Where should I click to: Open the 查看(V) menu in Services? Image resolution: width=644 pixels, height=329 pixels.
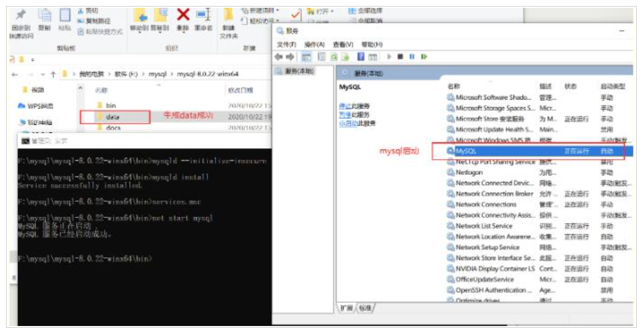click(x=343, y=44)
